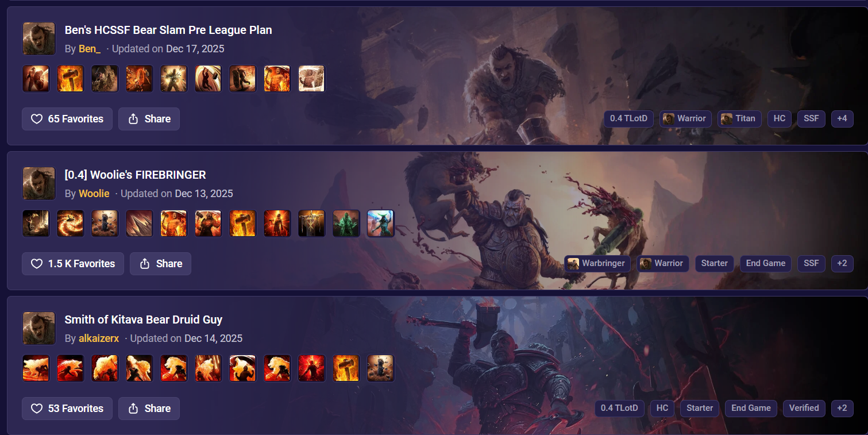The image size is (868, 435).
Task: Click green skill icon in Woolie's build row
Action: point(346,224)
